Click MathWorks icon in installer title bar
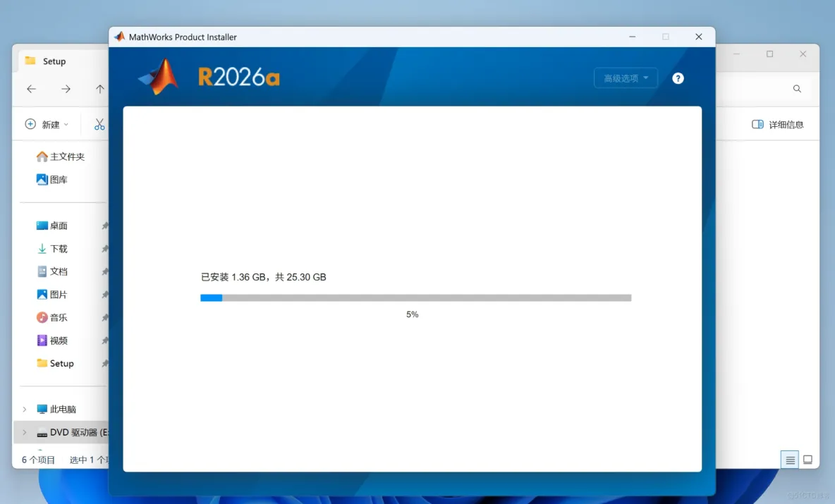Image resolution: width=835 pixels, height=504 pixels. click(x=120, y=37)
